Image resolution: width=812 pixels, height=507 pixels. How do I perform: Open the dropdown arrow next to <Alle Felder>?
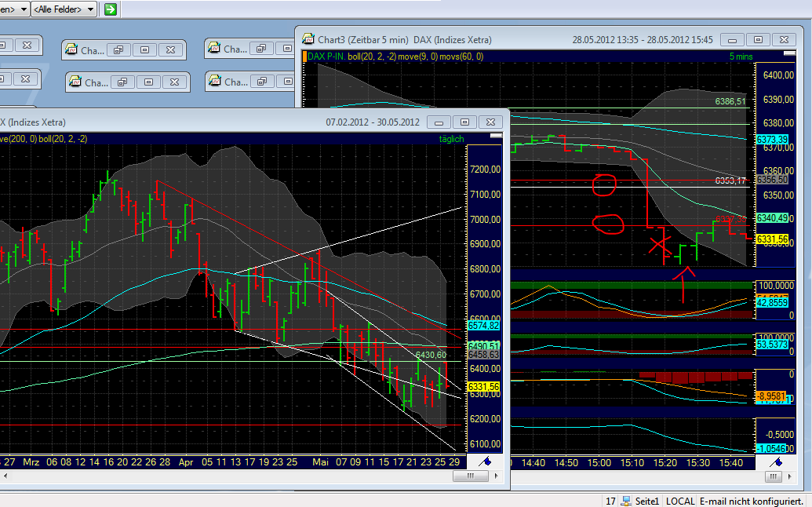point(92,9)
